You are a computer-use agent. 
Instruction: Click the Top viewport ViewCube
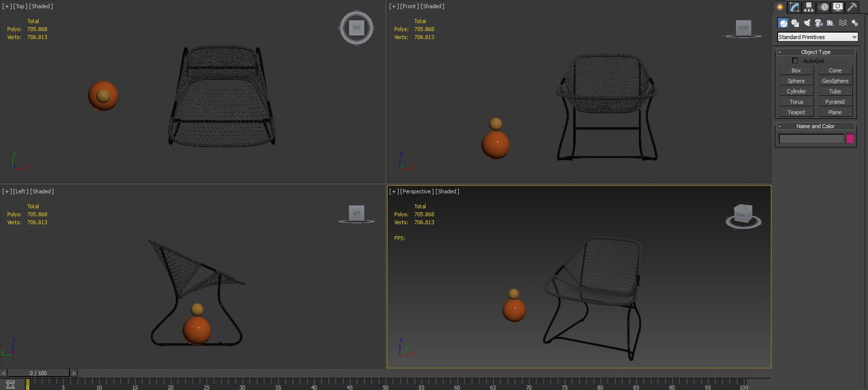click(356, 28)
